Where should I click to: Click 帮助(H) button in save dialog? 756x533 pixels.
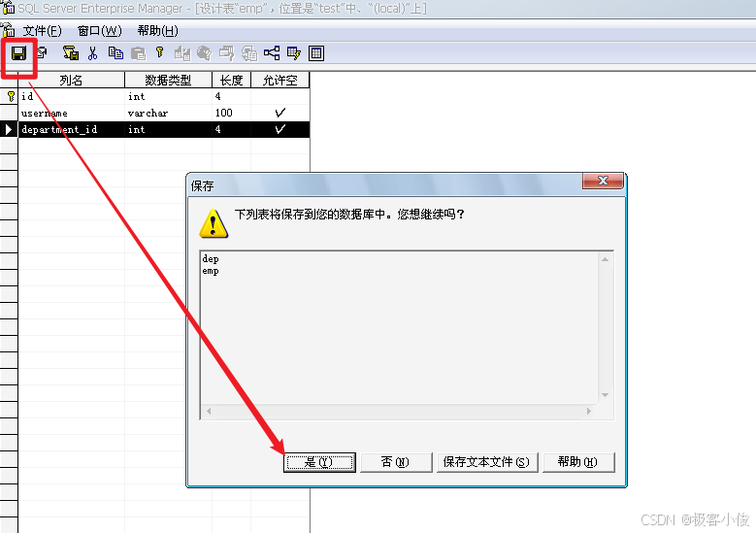point(578,462)
